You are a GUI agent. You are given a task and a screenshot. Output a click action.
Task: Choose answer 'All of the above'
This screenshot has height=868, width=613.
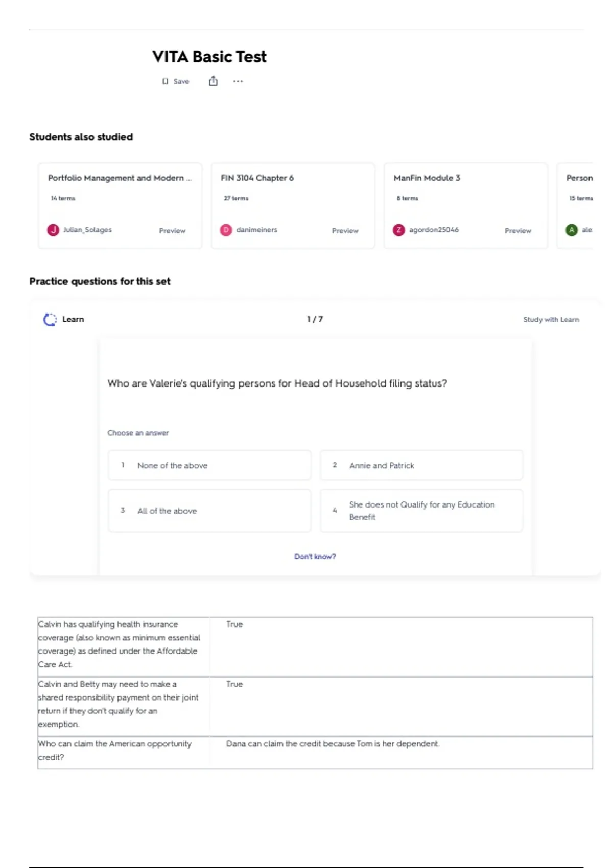tap(209, 511)
